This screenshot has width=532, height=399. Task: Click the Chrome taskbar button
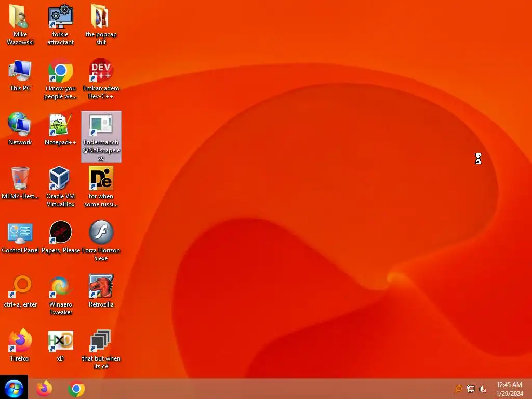(x=76, y=389)
